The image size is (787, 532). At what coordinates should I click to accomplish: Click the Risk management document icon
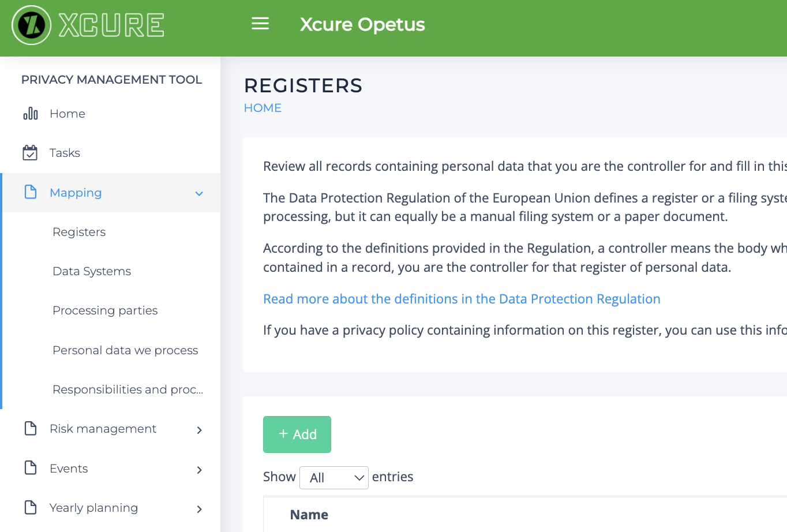31,429
